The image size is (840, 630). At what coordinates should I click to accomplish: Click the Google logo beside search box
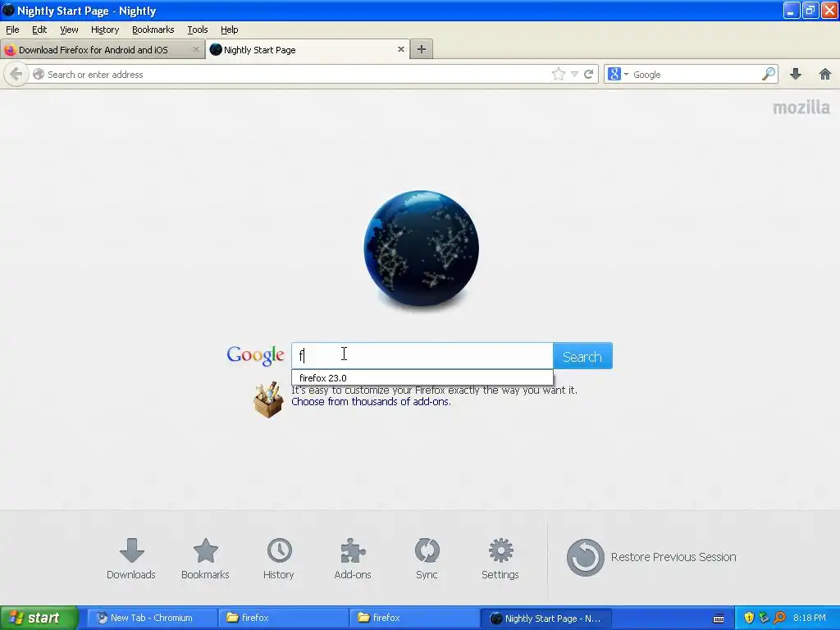point(255,356)
